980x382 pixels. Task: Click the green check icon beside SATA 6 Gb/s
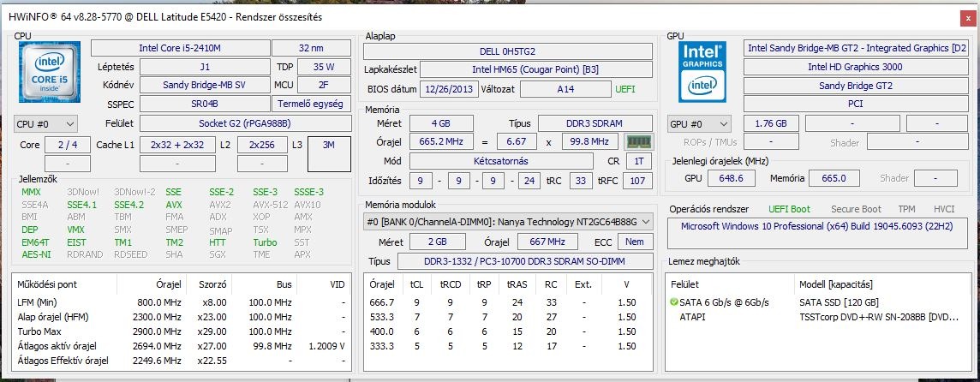point(673,302)
